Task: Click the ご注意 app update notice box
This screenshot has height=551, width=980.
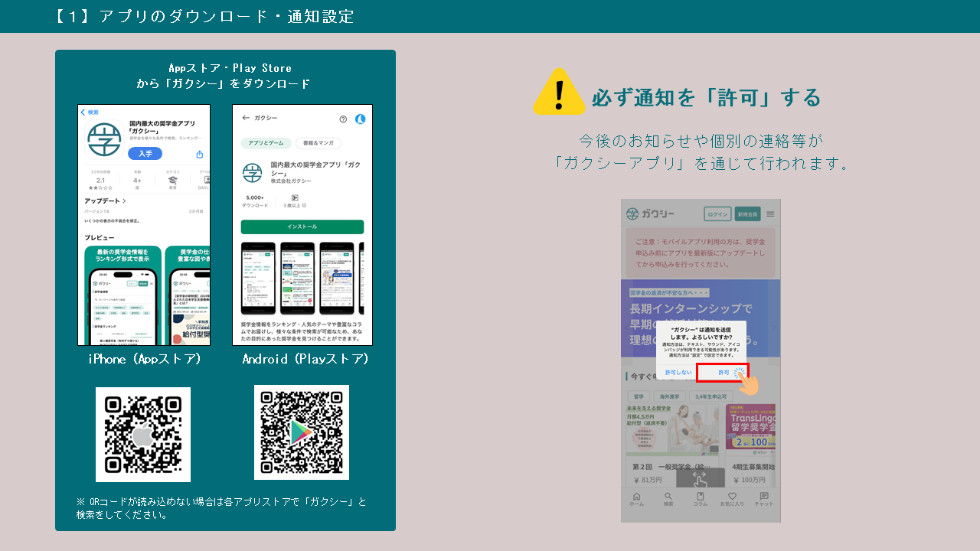Action: tap(701, 253)
